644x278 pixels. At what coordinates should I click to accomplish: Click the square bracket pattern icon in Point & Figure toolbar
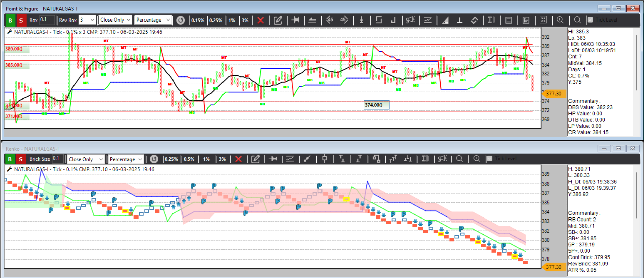click(379, 20)
